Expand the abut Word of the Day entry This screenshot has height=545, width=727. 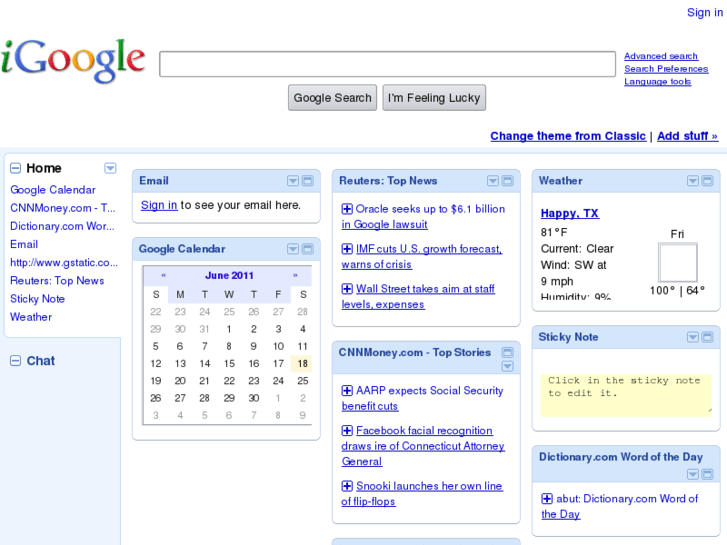pyautogui.click(x=547, y=499)
